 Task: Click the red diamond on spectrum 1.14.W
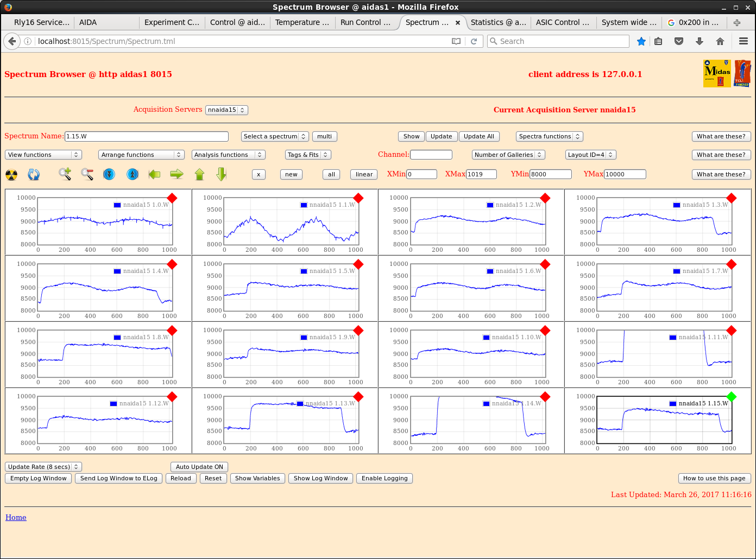(x=545, y=397)
